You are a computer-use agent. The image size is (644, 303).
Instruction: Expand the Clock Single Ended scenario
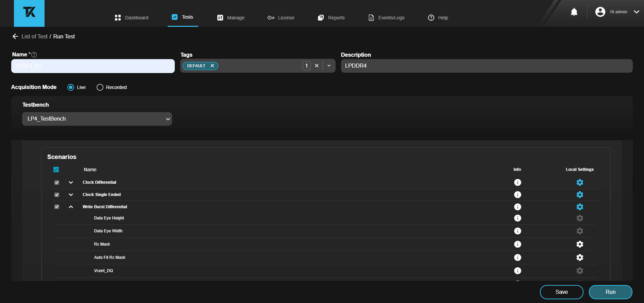tap(71, 195)
